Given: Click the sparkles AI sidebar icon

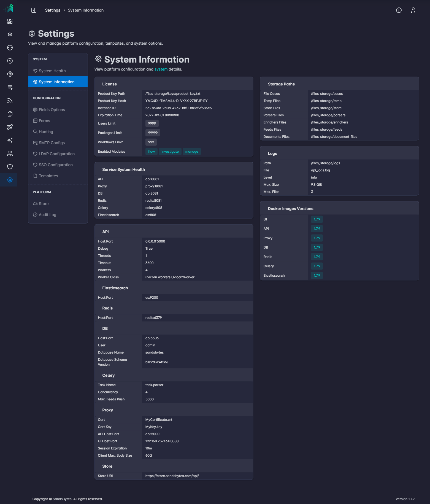Looking at the screenshot, I should tap(10, 140).
